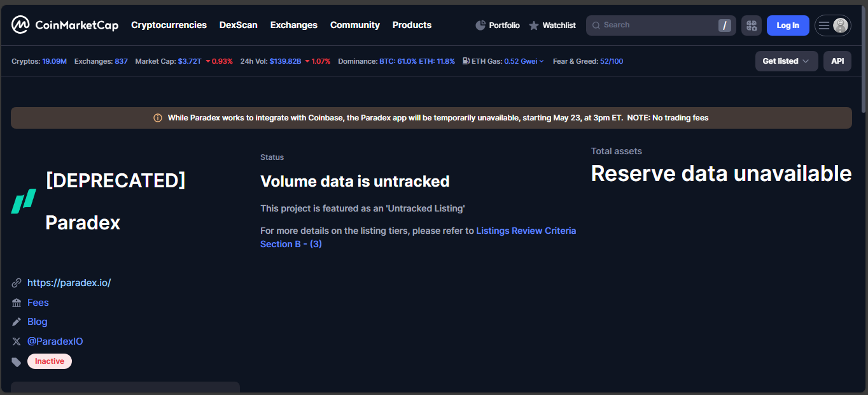Open the https://paradex.io/ link
The image size is (868, 395).
tap(69, 283)
